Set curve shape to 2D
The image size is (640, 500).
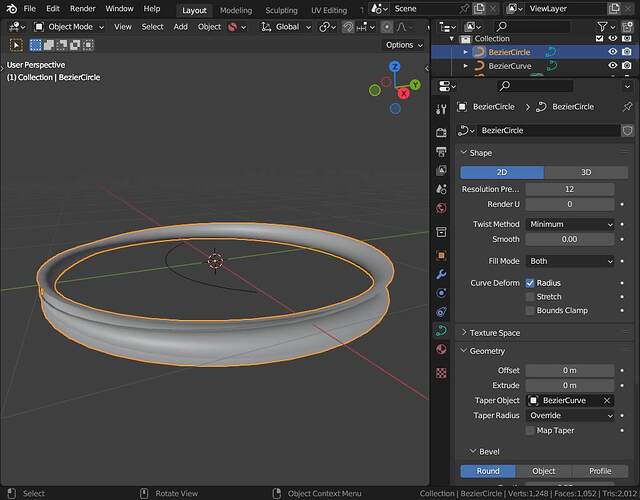[x=502, y=172]
